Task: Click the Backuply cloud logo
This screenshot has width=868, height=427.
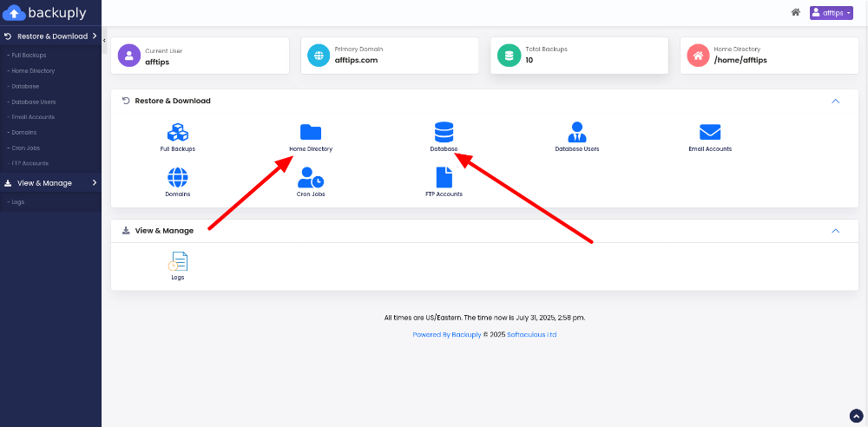Action: [15, 12]
